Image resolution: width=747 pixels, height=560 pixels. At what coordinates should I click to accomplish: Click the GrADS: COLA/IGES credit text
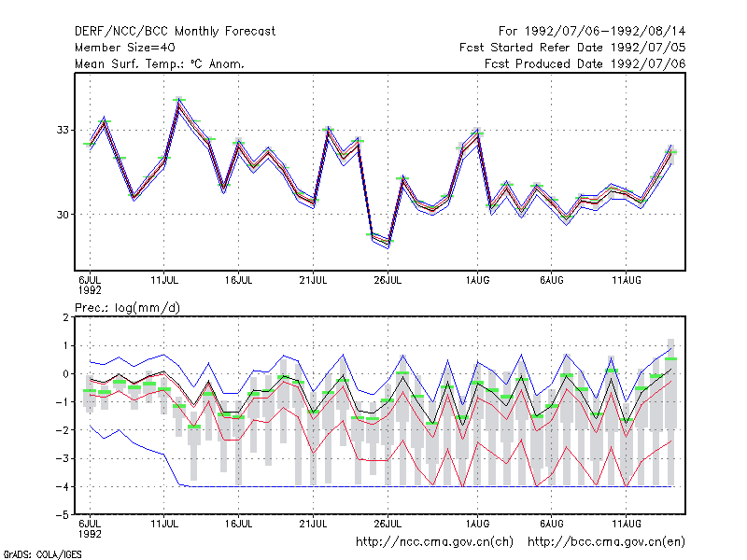42,554
